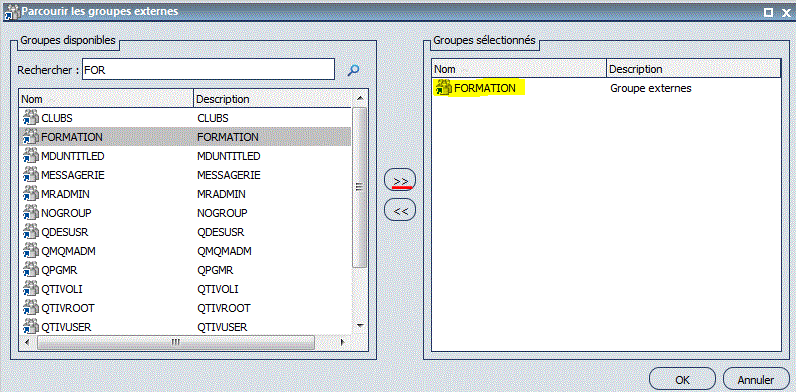
Task: Click the QMQMADM group icon
Action: [x=31, y=251]
